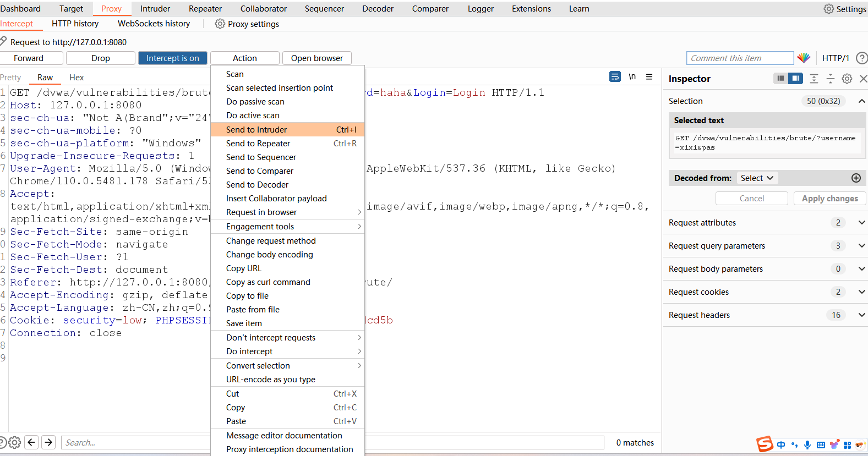Switch to WebSockets history tab
Image resolution: width=868 pixels, height=456 pixels.
pyautogui.click(x=154, y=23)
